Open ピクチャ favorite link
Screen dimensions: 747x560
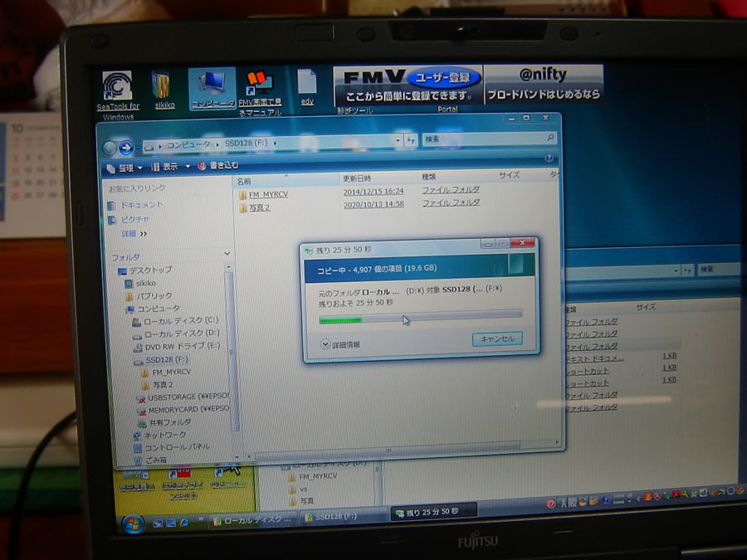129,220
